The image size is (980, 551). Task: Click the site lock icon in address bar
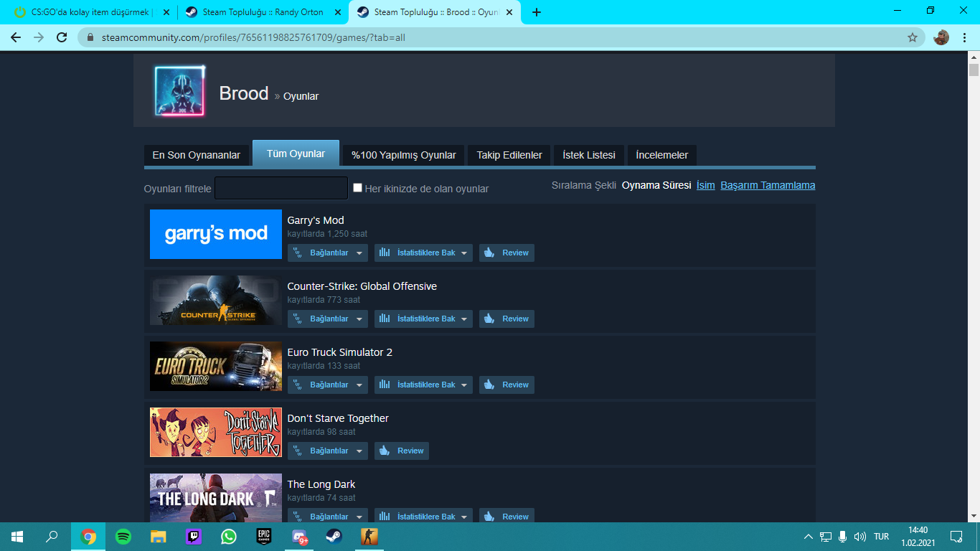pos(90,37)
